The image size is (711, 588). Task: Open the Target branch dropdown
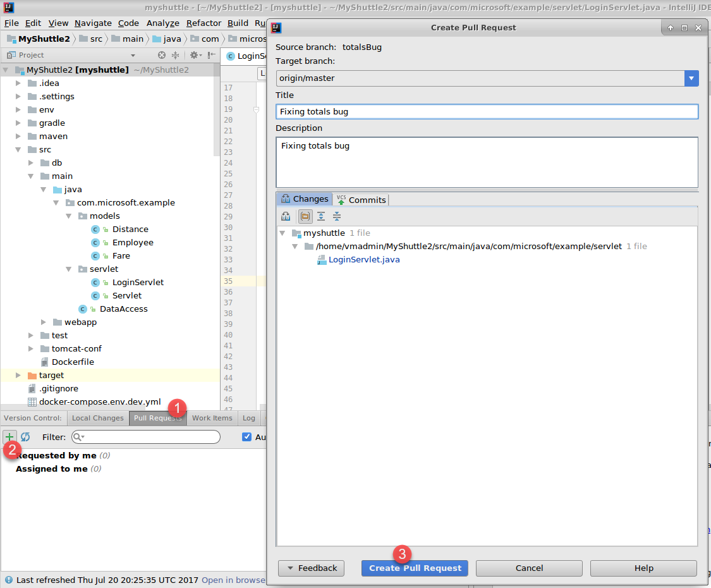691,78
